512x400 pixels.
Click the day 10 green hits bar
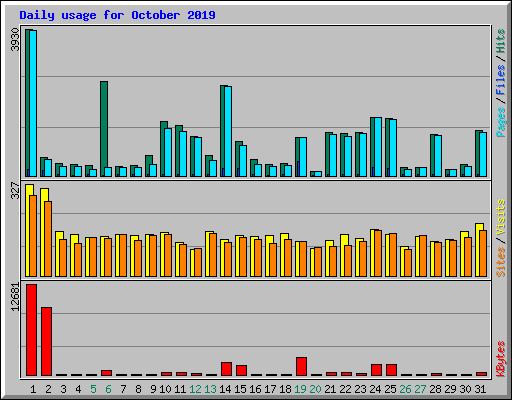point(162,149)
